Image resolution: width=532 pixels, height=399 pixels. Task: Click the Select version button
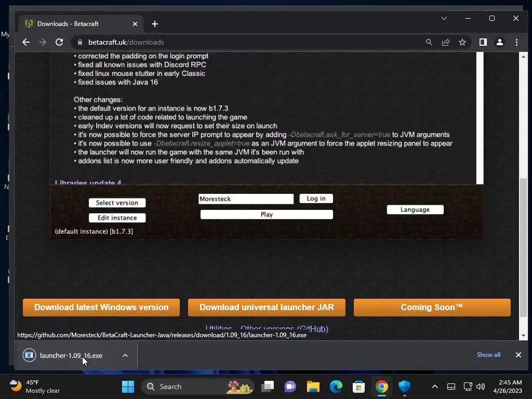click(x=117, y=203)
